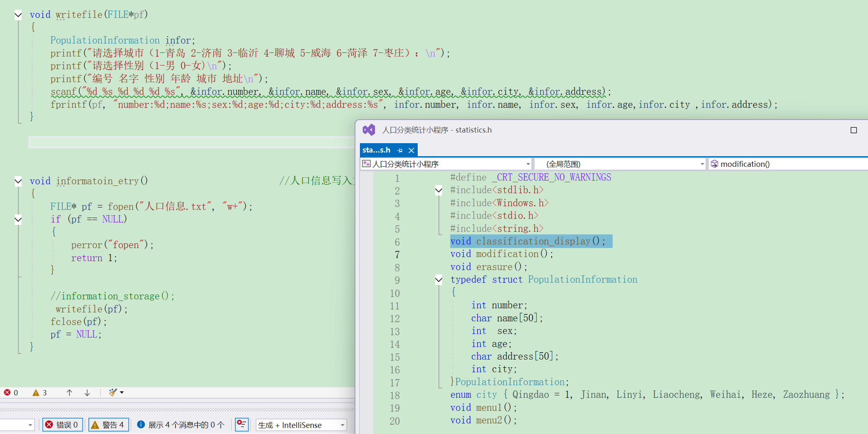
Task: Click the Visual Studio logo icon
Action: 369,130
